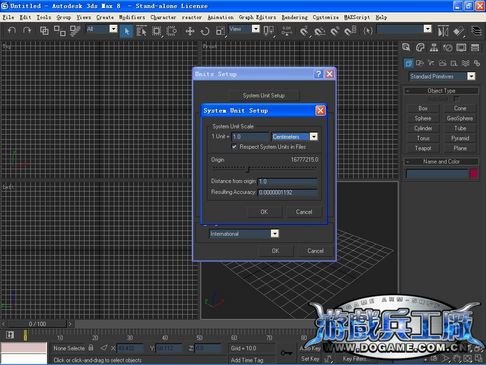Activate the Select and Link tool
The height and width of the screenshot is (365, 486).
pyautogui.click(x=44, y=31)
